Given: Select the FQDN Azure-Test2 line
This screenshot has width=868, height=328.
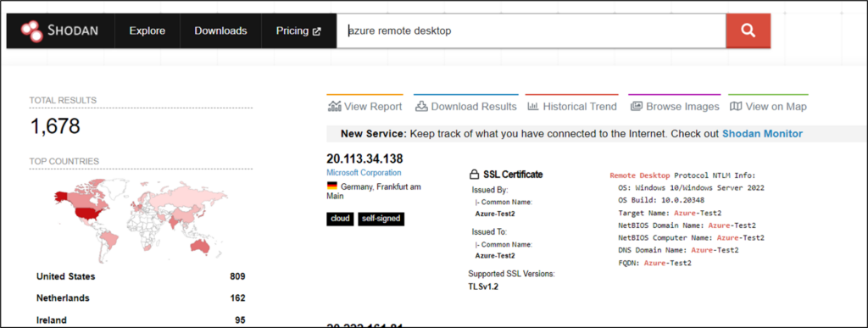Looking at the screenshot, I should click(x=655, y=263).
